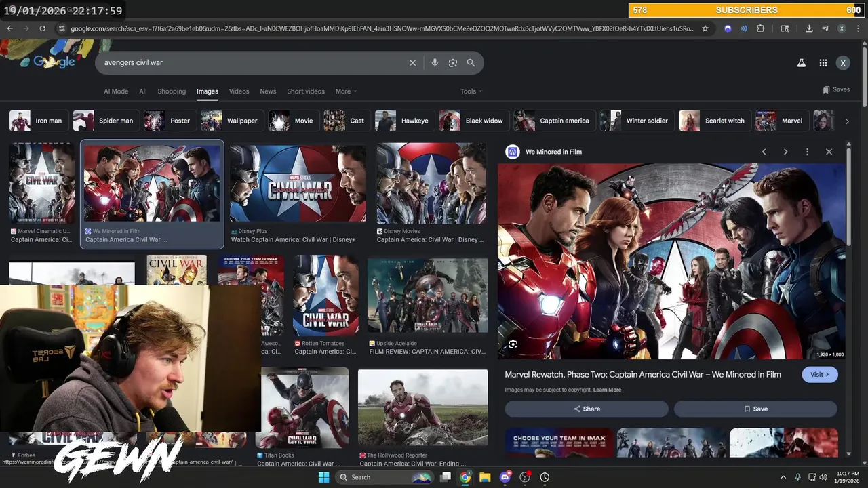Click the Google logo
This screenshot has width=868, height=488.
pos(54,62)
